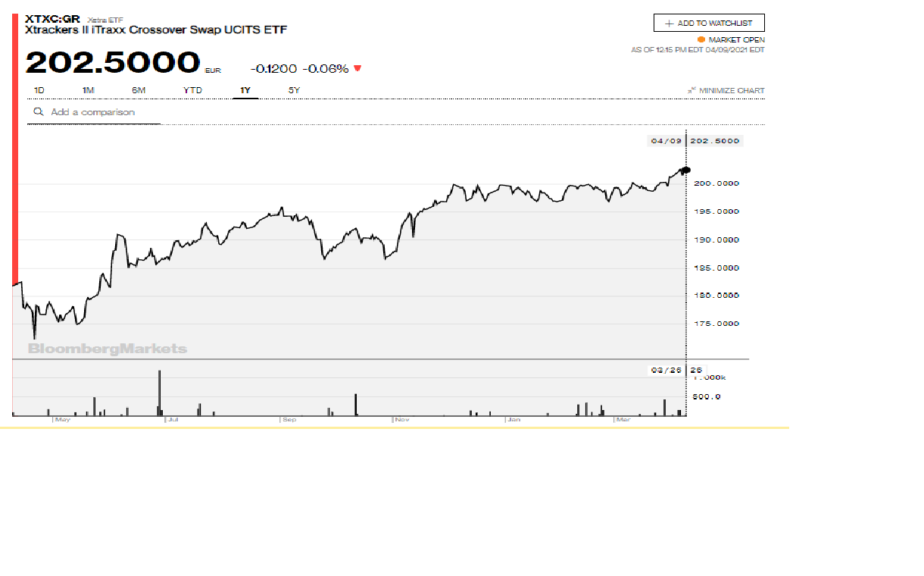Screen dimensions: 924x576
Task: Click the 04/09 date label on chart
Action: pyautogui.click(x=666, y=141)
